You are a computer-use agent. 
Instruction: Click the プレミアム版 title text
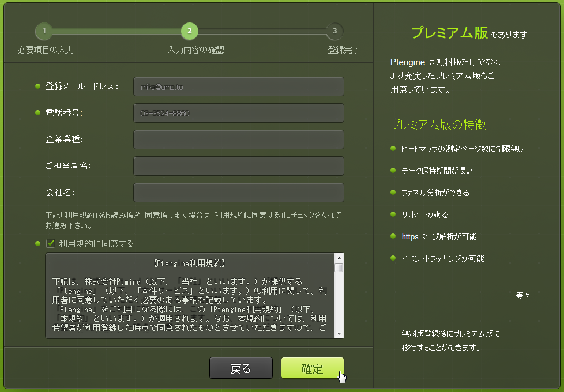pos(450,33)
